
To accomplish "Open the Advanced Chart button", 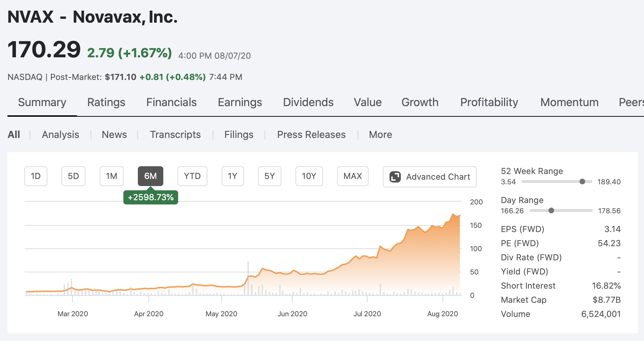I will [429, 177].
